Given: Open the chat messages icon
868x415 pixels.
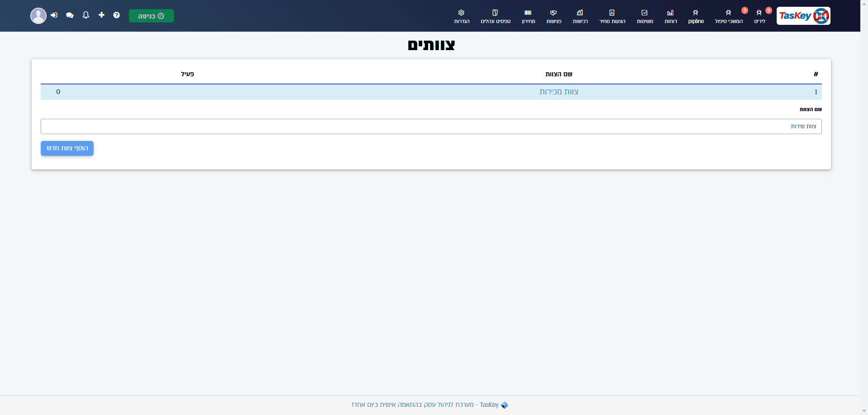Looking at the screenshot, I should [70, 15].
